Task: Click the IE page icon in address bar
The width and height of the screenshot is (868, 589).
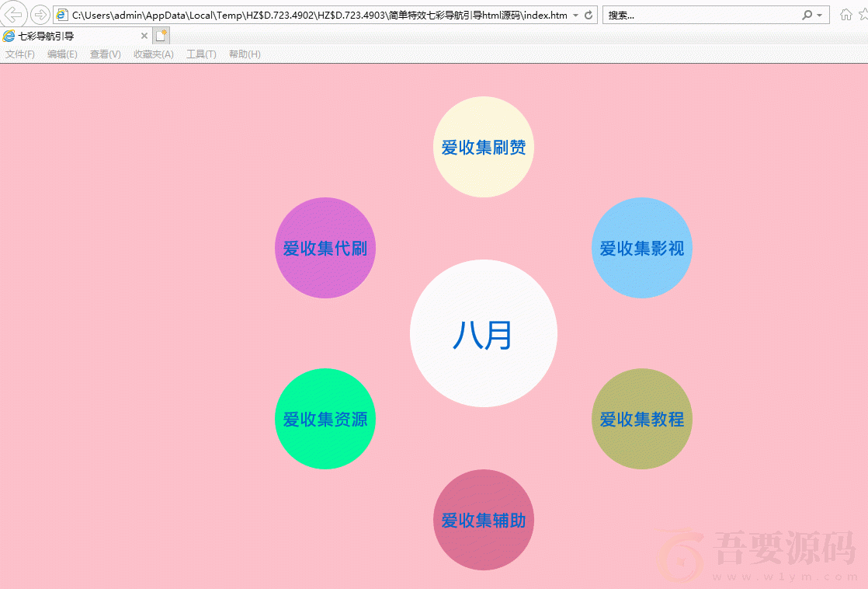Action: tap(62, 16)
